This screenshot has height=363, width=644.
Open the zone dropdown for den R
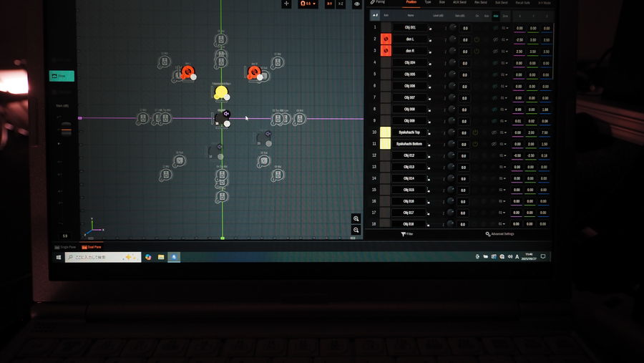point(504,52)
